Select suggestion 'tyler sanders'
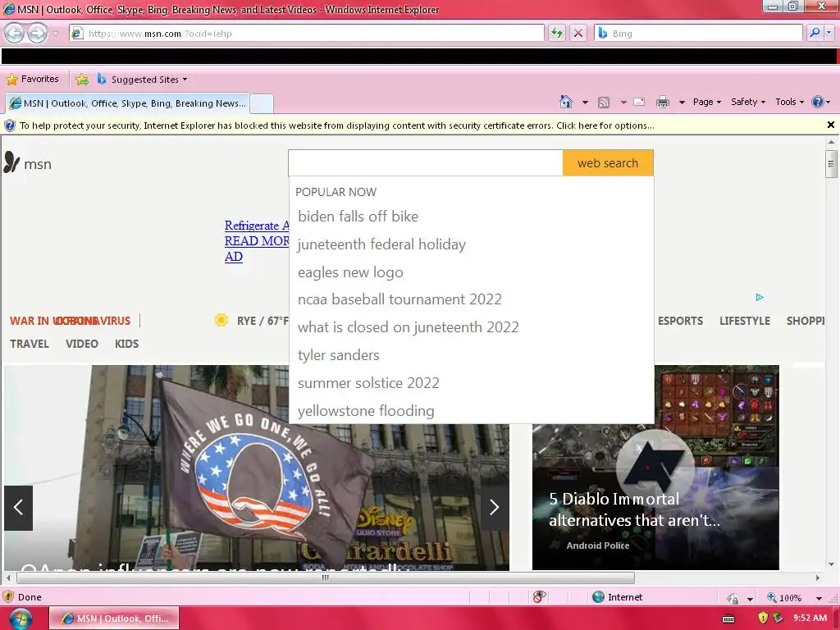Image resolution: width=840 pixels, height=630 pixels. coord(339,355)
